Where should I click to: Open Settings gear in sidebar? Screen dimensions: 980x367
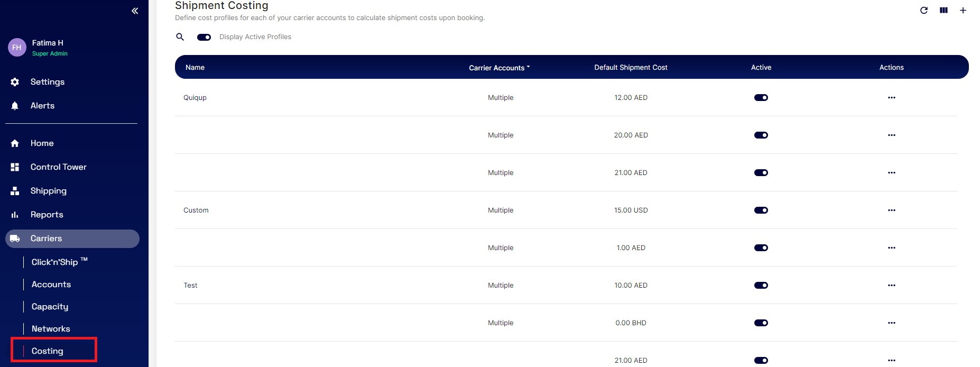(x=15, y=82)
